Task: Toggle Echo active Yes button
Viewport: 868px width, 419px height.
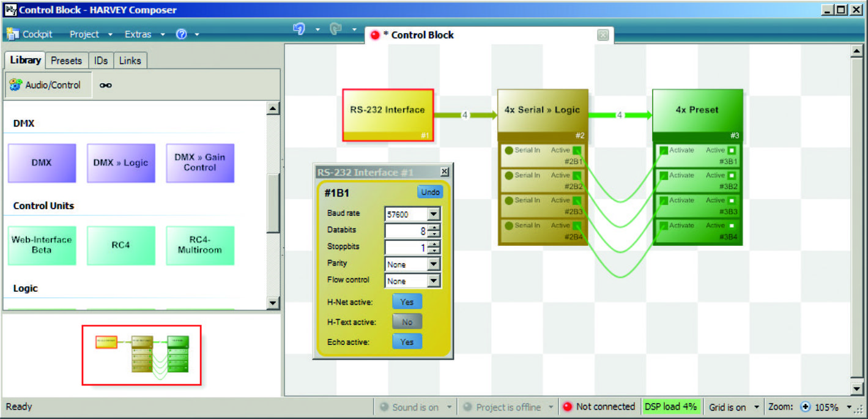Action: 407,342
